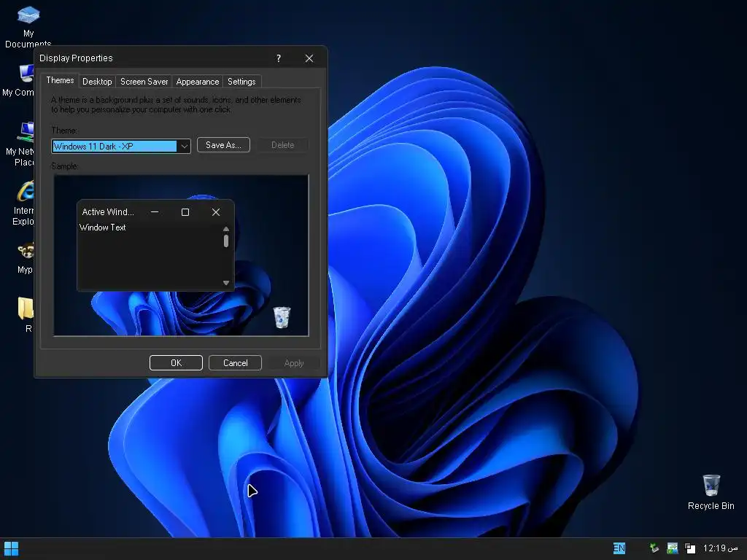The image size is (747, 560).
Task: Switch to the Desktop tab
Action: point(97,82)
